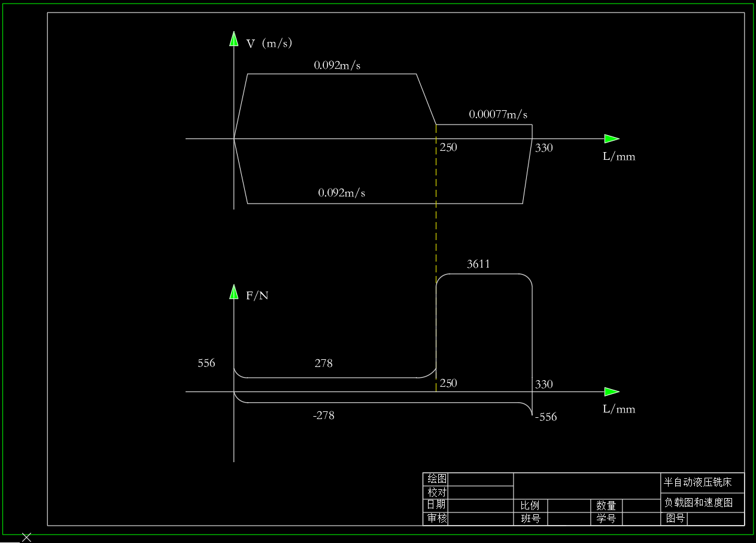Click the -556 load label
This screenshot has width=756, height=543.
pyautogui.click(x=546, y=417)
